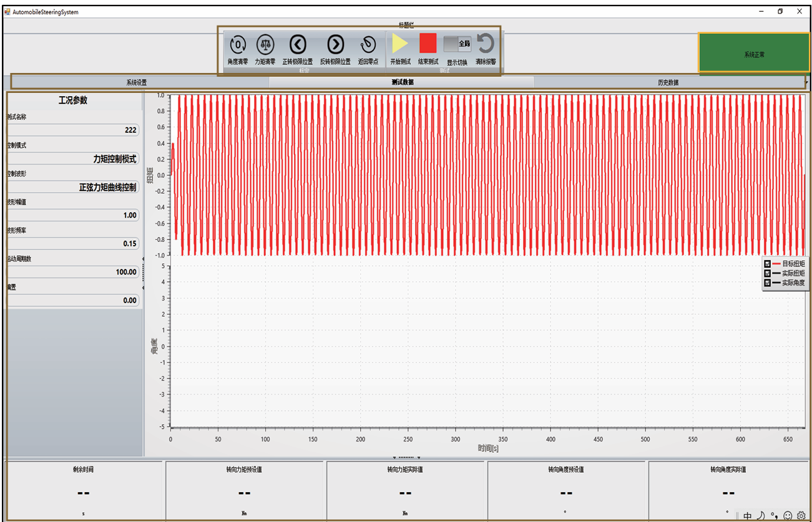Stop test with red 结束测试 icon

click(x=428, y=44)
